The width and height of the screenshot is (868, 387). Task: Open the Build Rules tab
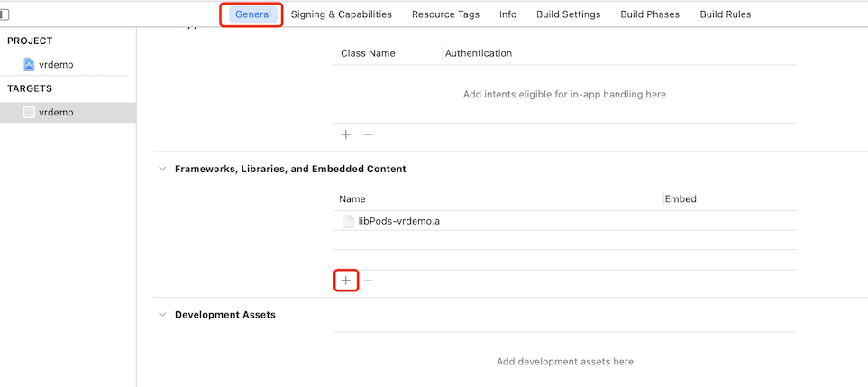pyautogui.click(x=726, y=15)
